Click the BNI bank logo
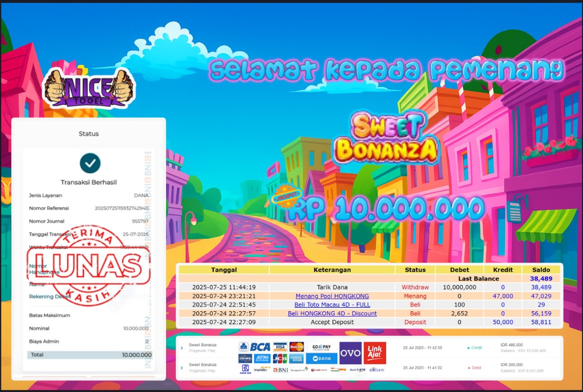This screenshot has height=392, width=583. pyautogui.click(x=280, y=370)
